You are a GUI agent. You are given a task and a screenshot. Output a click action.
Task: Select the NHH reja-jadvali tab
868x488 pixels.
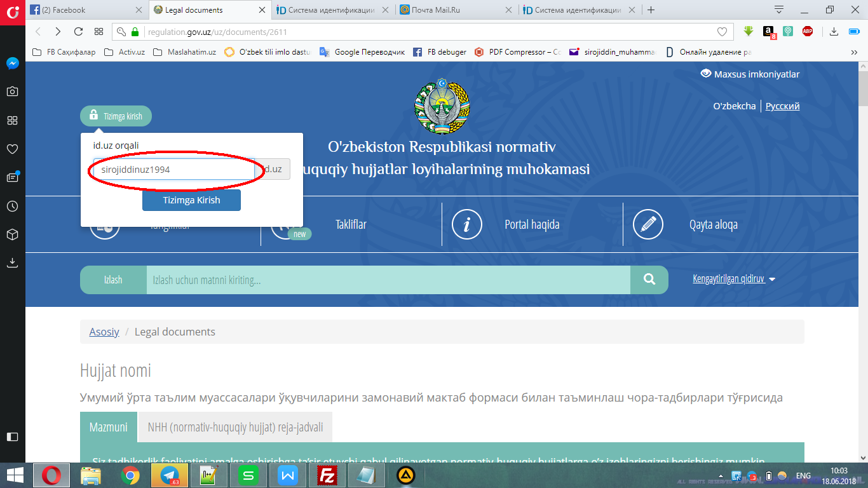pyautogui.click(x=235, y=427)
